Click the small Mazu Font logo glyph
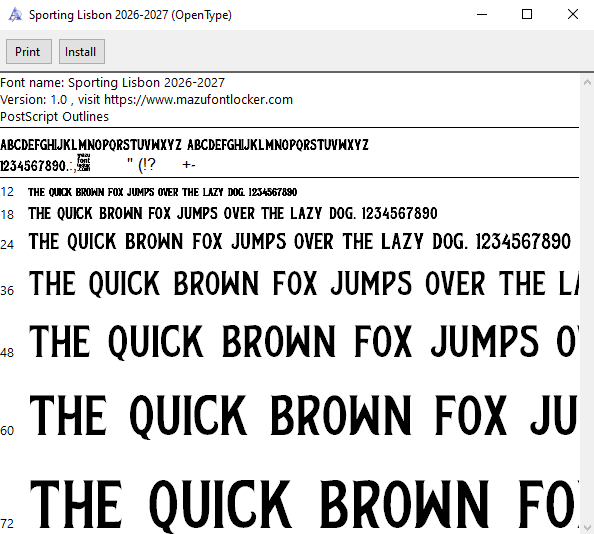Viewport: 594px width, 534px height. pos(84,162)
